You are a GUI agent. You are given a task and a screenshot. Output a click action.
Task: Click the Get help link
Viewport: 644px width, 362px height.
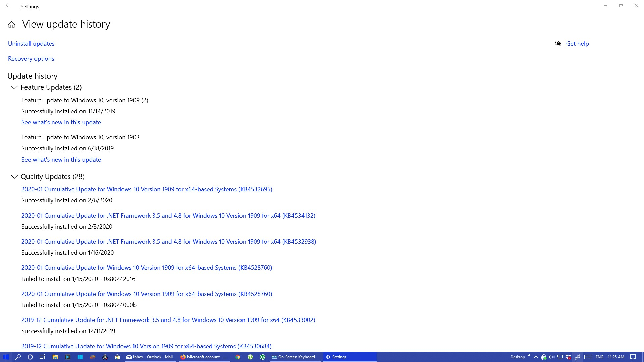pos(577,44)
